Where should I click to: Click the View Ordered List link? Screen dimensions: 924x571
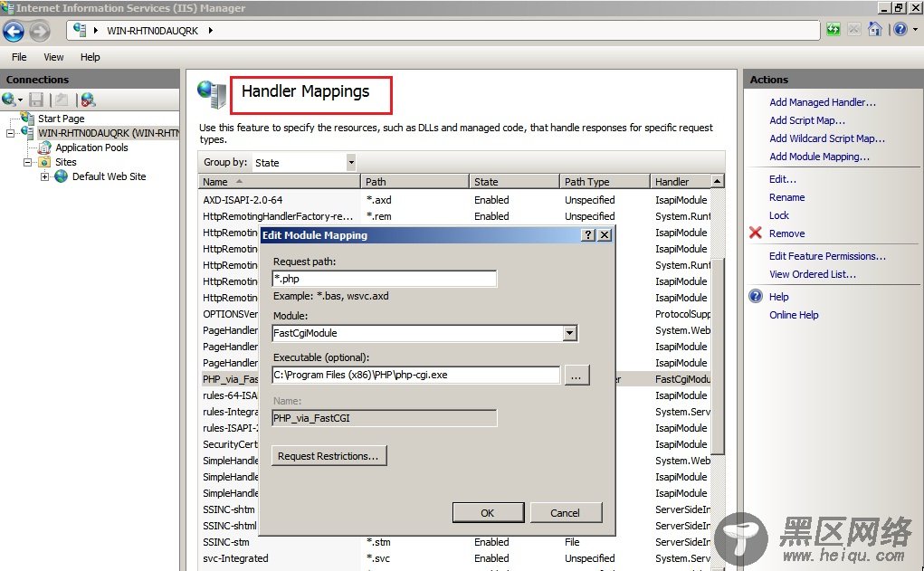point(812,274)
